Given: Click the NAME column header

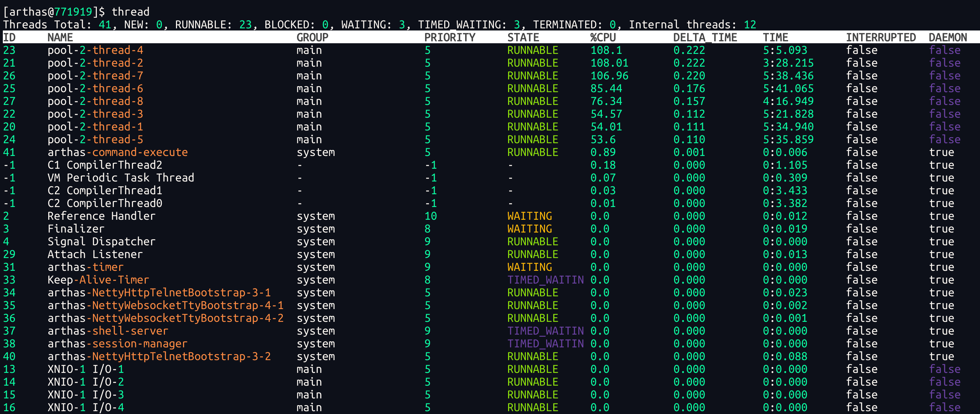Looking at the screenshot, I should (60, 37).
